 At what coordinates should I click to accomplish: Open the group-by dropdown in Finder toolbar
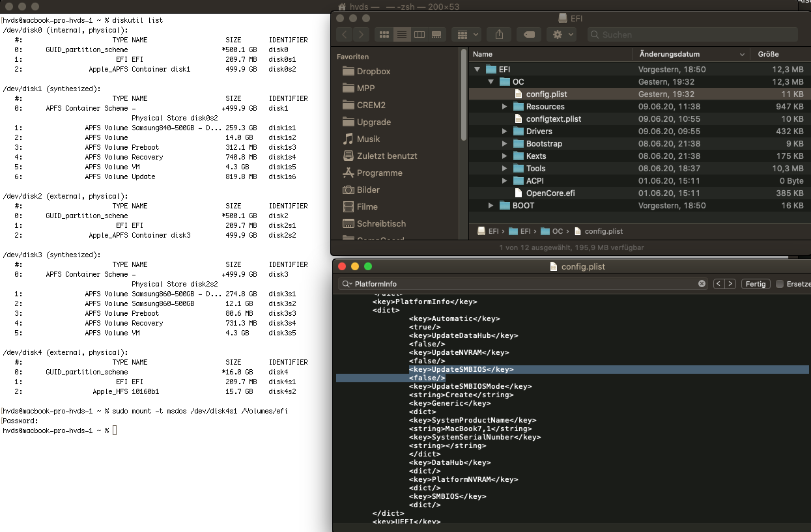[x=466, y=35]
